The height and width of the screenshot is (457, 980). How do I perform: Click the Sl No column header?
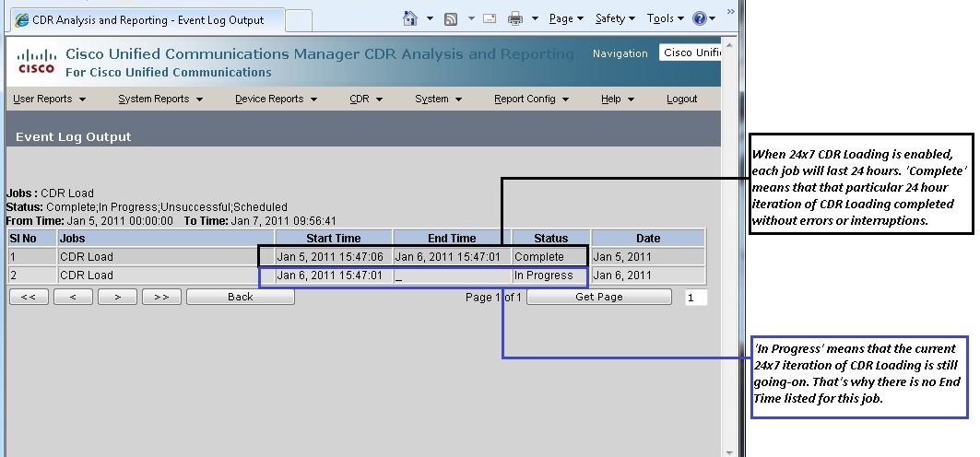point(32,238)
